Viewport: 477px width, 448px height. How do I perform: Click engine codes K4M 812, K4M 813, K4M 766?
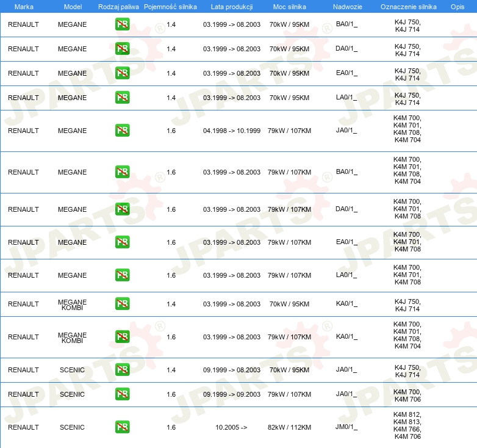click(x=407, y=422)
